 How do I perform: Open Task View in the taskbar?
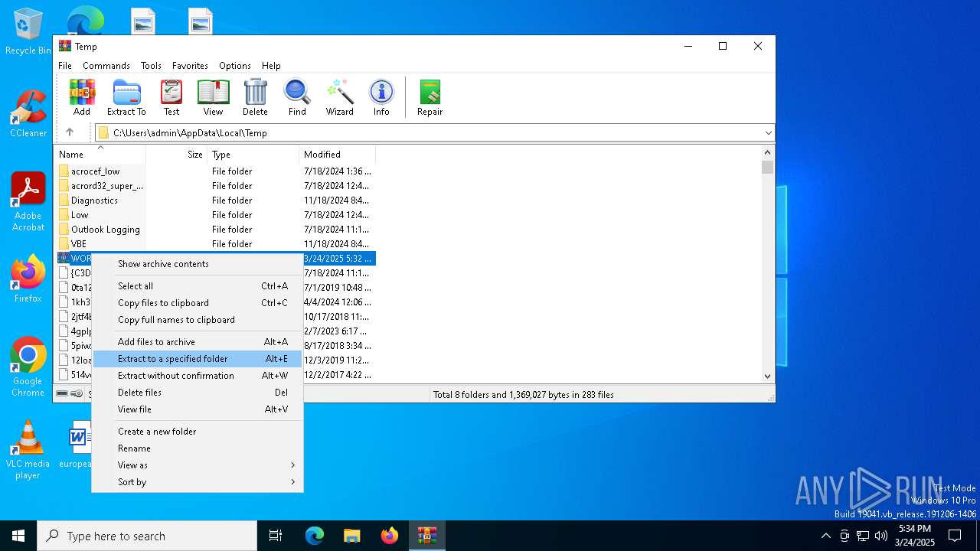(276, 536)
